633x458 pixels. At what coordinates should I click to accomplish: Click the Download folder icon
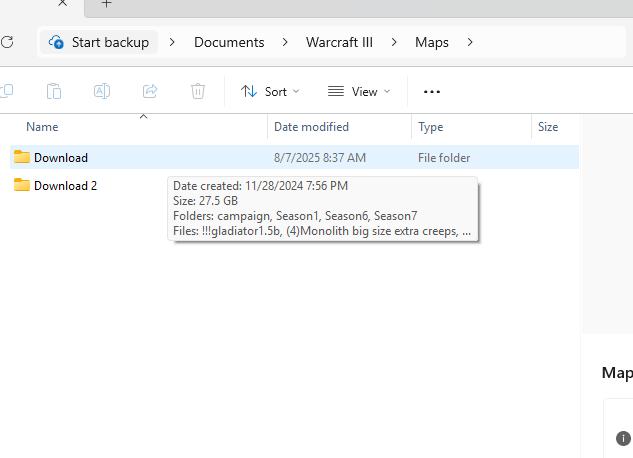coord(22,157)
